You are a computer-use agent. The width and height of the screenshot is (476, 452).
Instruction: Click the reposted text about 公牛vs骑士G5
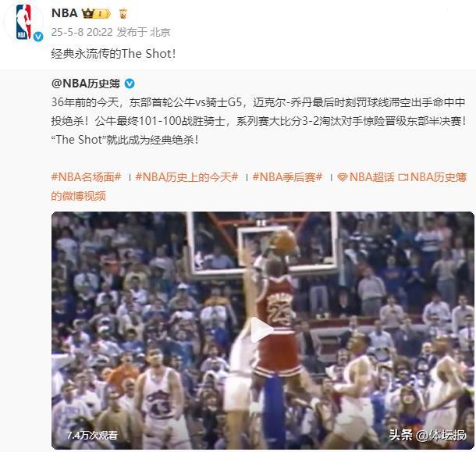tap(258, 121)
